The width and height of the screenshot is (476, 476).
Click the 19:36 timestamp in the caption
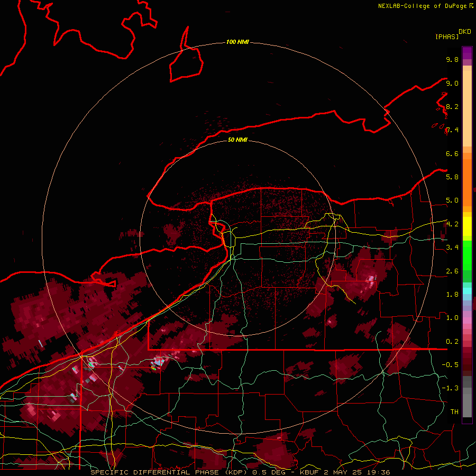[380, 472]
